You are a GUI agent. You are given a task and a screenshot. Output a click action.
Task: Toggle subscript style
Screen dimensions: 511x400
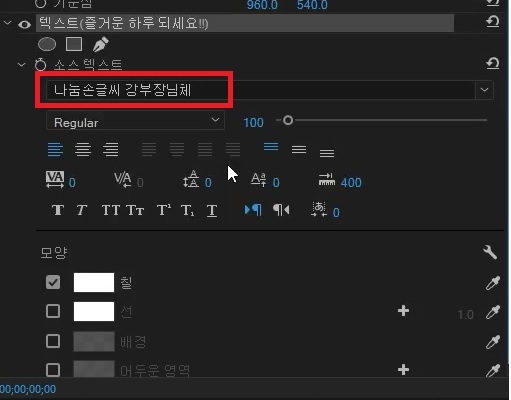[187, 211]
